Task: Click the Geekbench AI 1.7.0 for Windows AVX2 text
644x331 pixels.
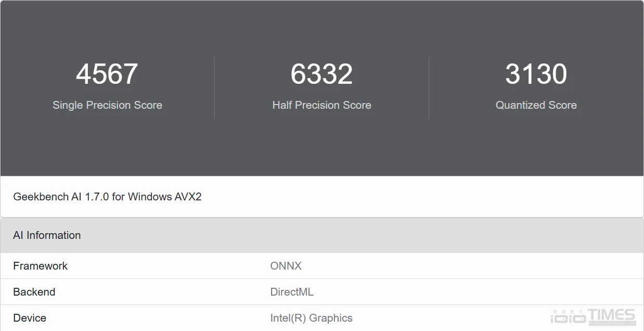Action: pos(107,197)
